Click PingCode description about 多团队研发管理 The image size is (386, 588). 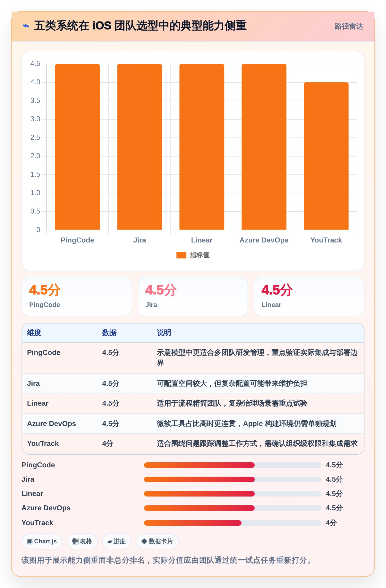click(257, 358)
